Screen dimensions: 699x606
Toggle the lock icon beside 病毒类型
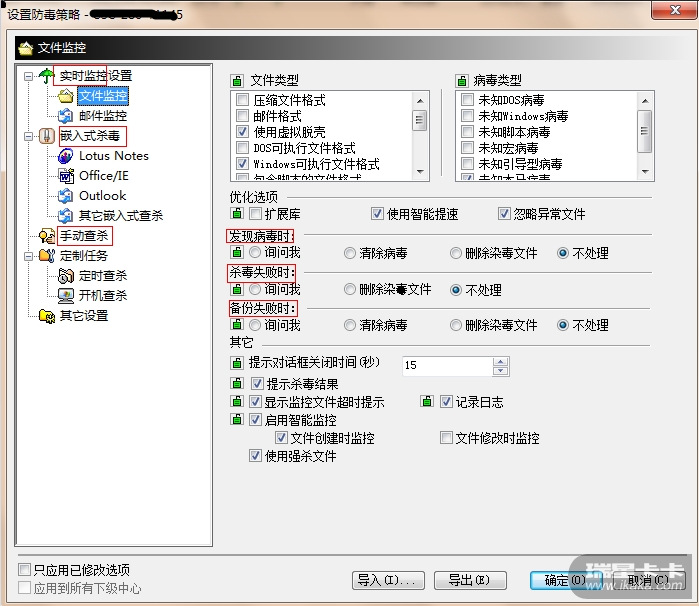[x=462, y=81]
